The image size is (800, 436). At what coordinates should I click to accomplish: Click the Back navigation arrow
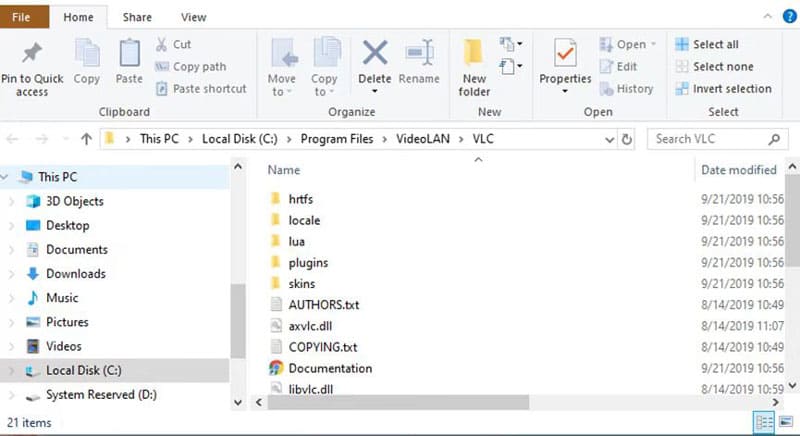[12, 139]
